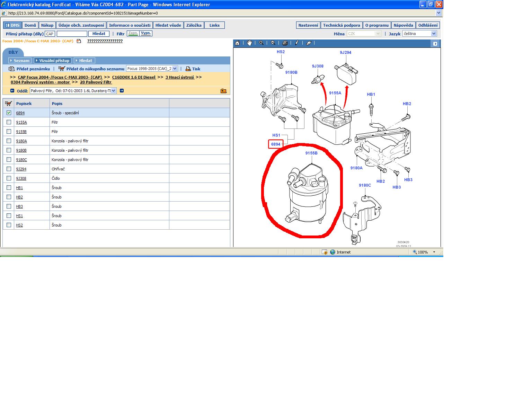The image size is (532, 399).
Task: Check the 9155A Filtr checkbox
Action: [9, 122]
